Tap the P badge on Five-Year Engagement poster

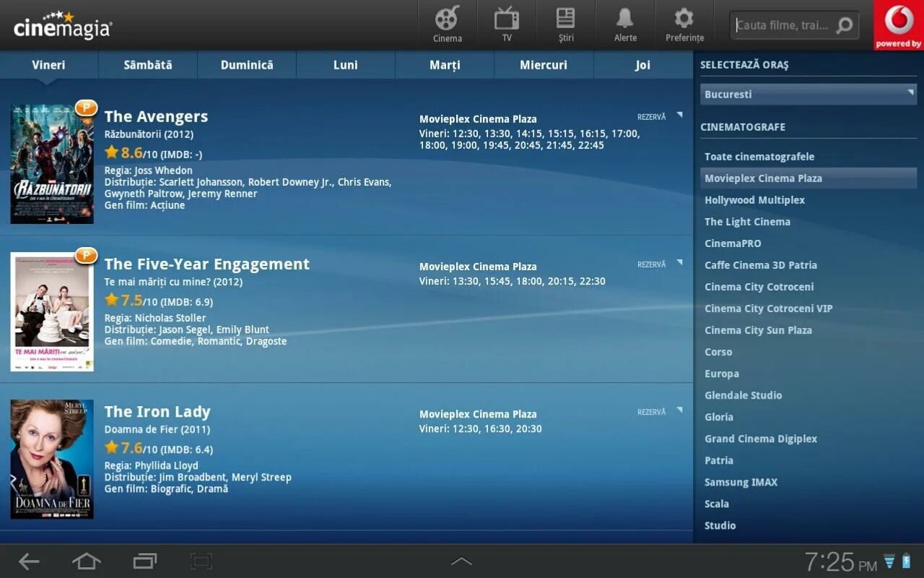tap(86, 256)
